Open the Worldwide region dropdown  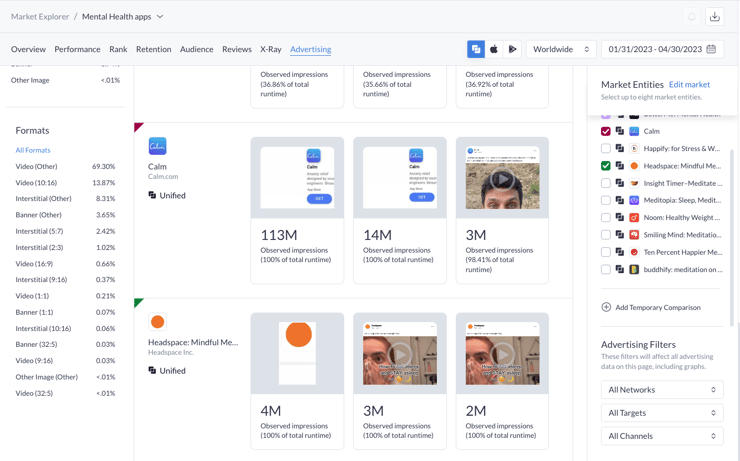point(560,49)
